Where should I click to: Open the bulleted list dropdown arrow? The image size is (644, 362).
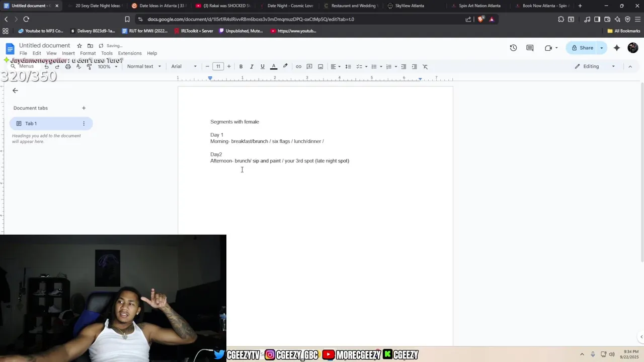(x=381, y=66)
